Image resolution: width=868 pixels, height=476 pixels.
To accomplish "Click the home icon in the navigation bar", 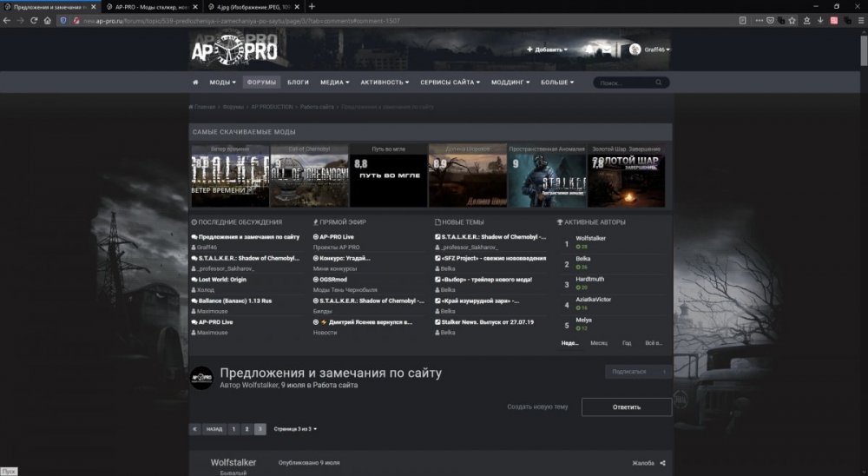I will tap(197, 83).
